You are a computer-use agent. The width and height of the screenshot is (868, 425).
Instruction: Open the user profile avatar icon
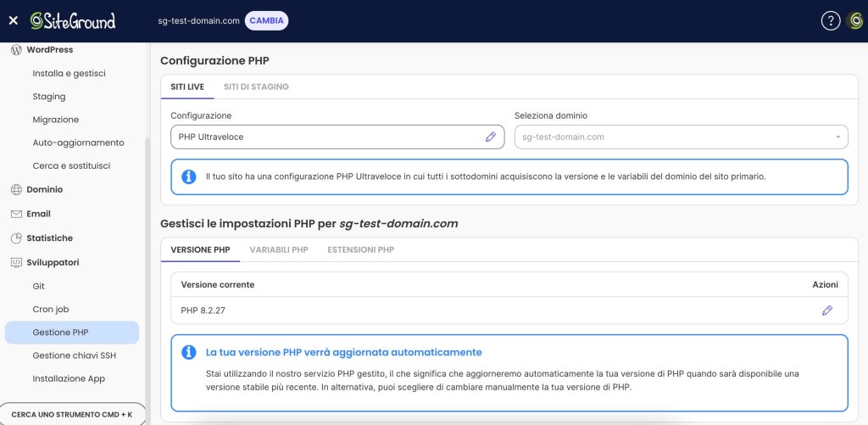[854, 21]
